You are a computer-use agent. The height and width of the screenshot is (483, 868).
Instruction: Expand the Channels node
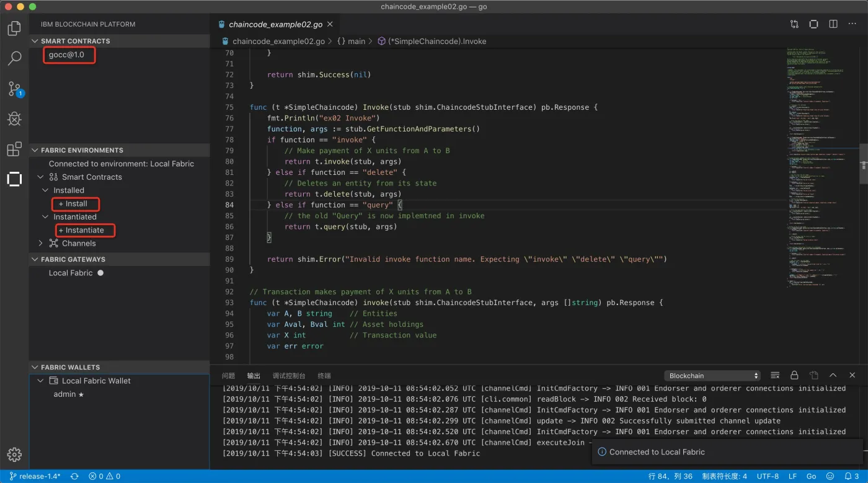(41, 244)
